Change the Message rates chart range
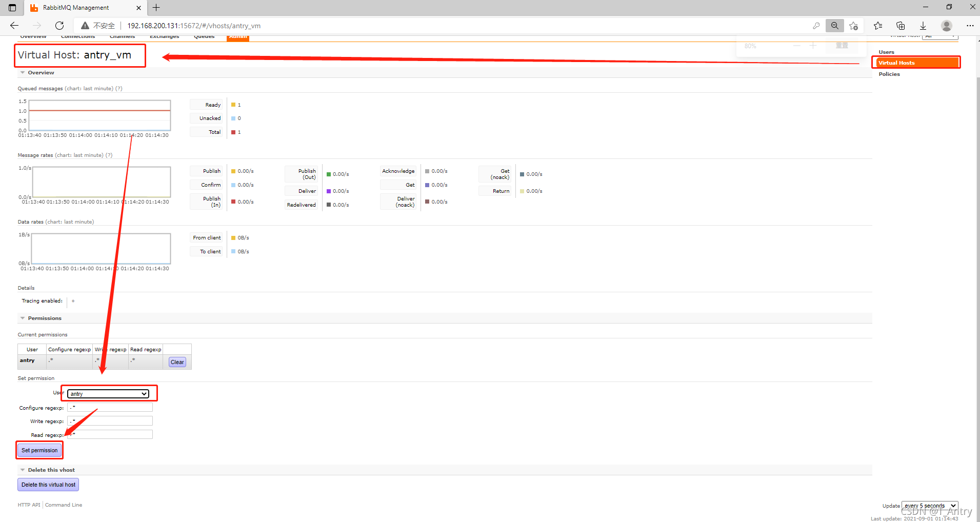The height and width of the screenshot is (522, 980). click(79, 155)
